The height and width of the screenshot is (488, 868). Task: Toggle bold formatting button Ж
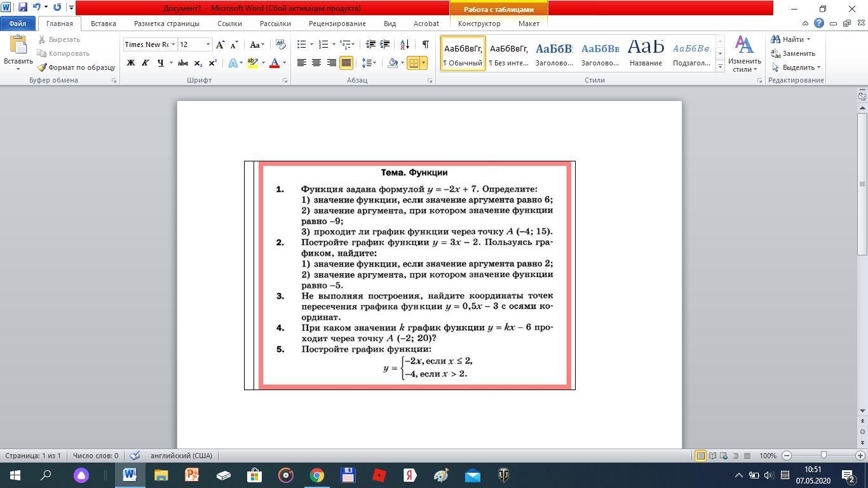point(131,63)
